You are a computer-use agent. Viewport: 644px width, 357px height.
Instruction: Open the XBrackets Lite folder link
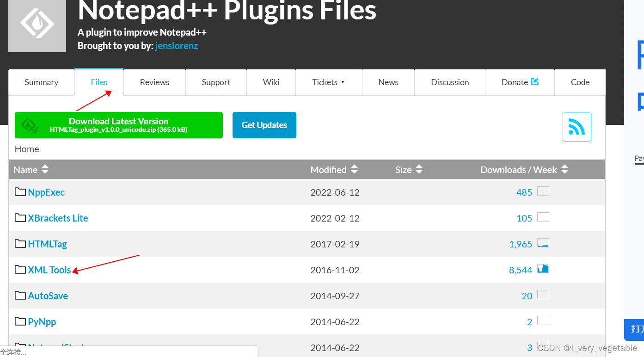click(x=58, y=218)
